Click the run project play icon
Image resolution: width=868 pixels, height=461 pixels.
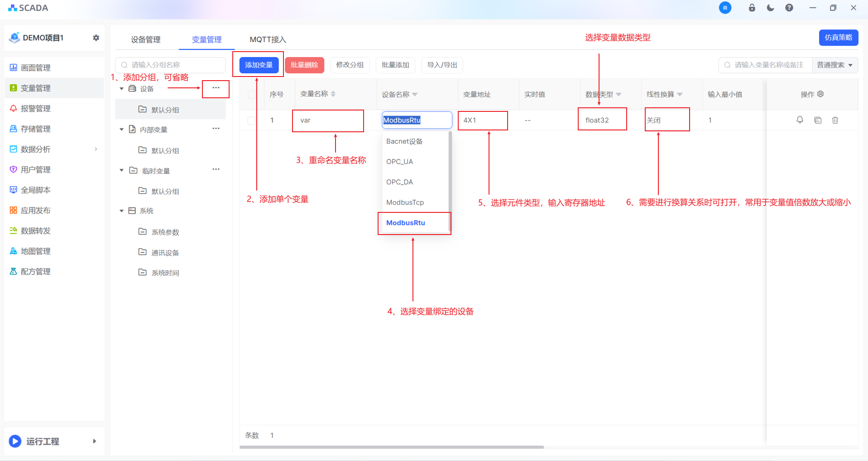point(15,441)
